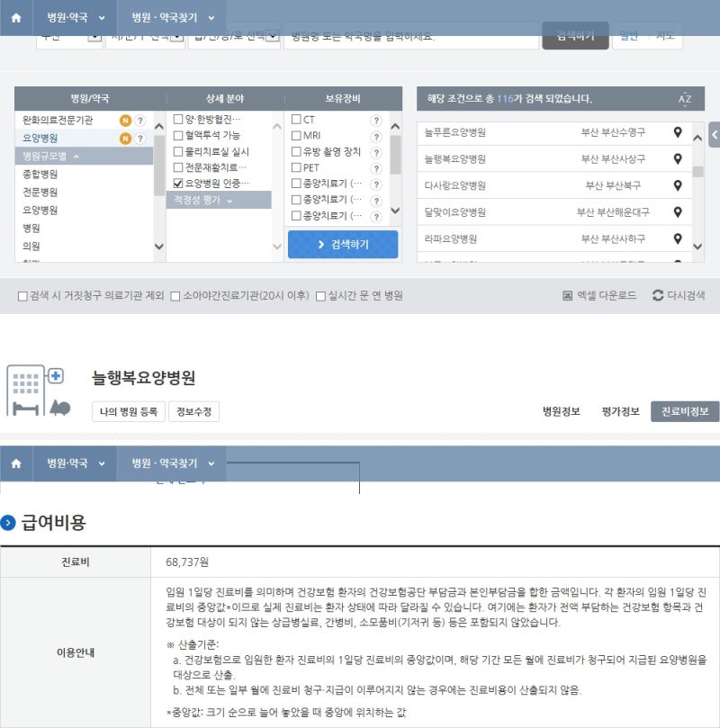Image resolution: width=720 pixels, height=728 pixels.
Task: Switch to the 병원정보 tab
Action: (562, 411)
